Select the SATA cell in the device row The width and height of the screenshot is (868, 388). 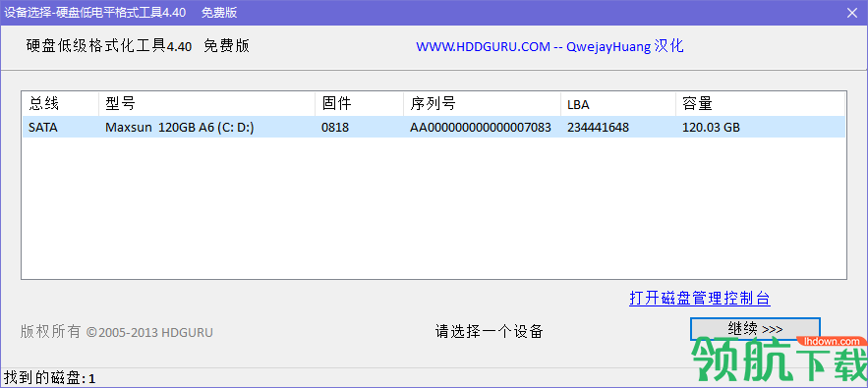tap(43, 128)
